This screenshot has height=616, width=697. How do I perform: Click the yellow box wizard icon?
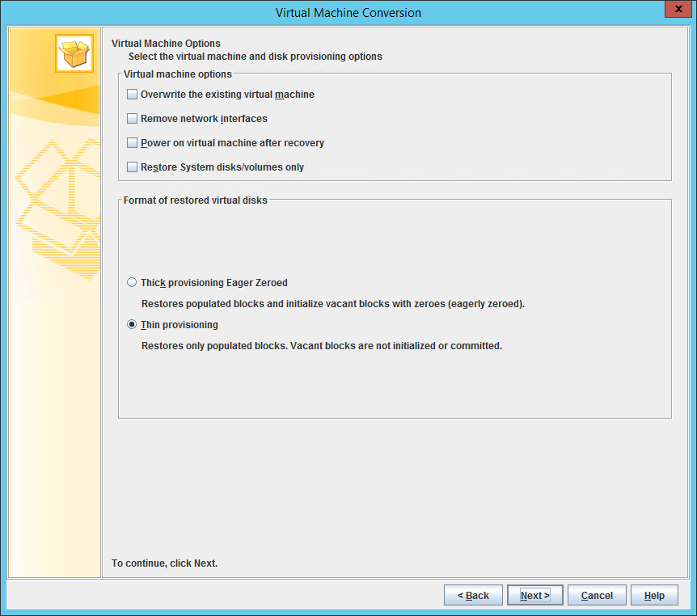[74, 53]
